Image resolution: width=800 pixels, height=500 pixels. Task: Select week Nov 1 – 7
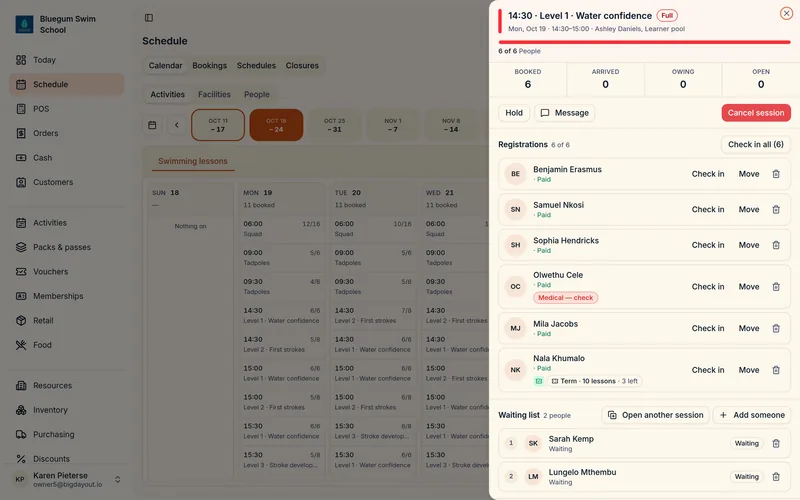click(x=392, y=125)
